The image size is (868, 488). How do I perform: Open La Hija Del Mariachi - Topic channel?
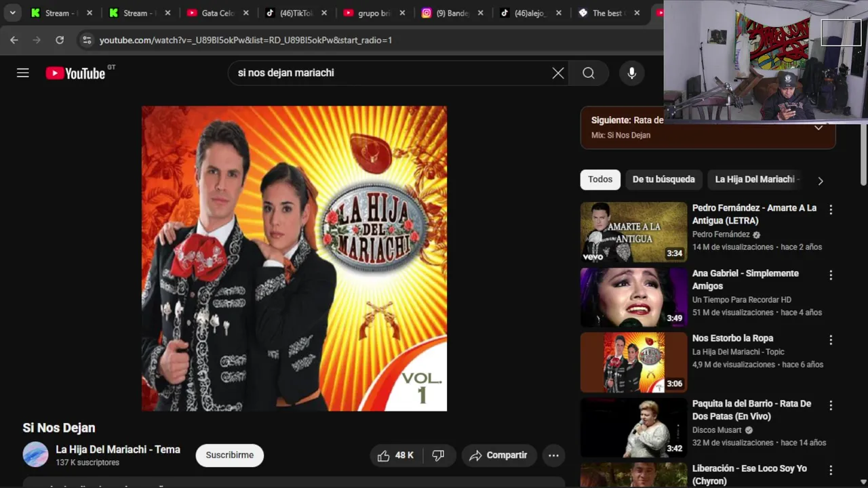pyautogui.click(x=738, y=352)
